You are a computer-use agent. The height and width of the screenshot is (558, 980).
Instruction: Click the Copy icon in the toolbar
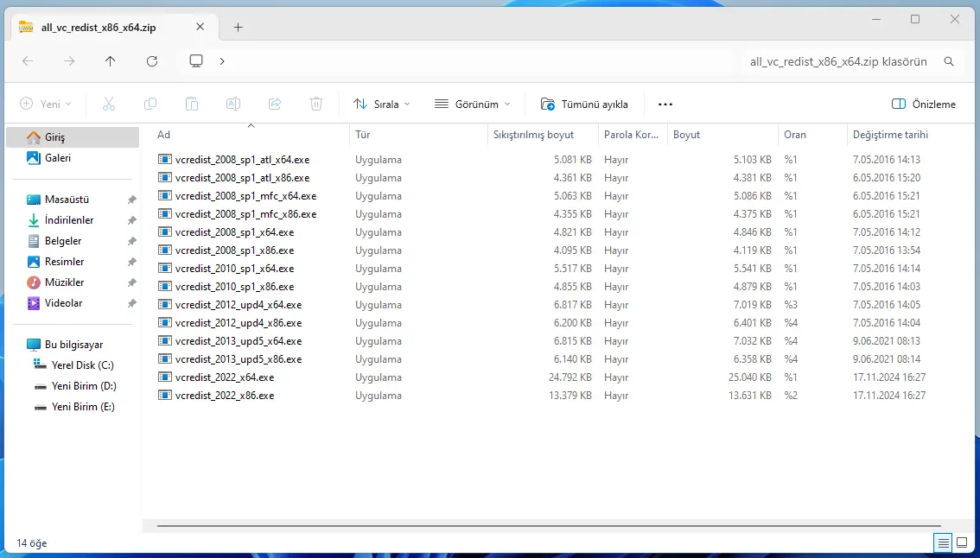coord(150,104)
